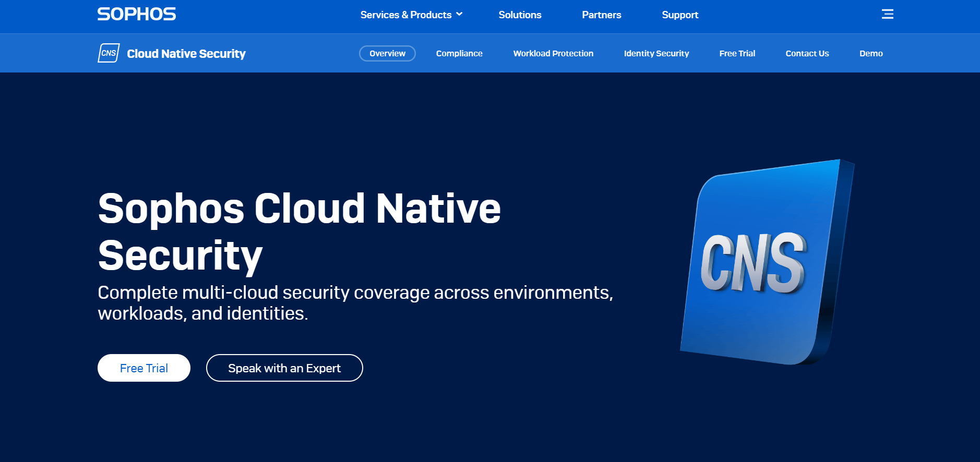
Task: Open the Partners menu
Action: [x=602, y=15]
